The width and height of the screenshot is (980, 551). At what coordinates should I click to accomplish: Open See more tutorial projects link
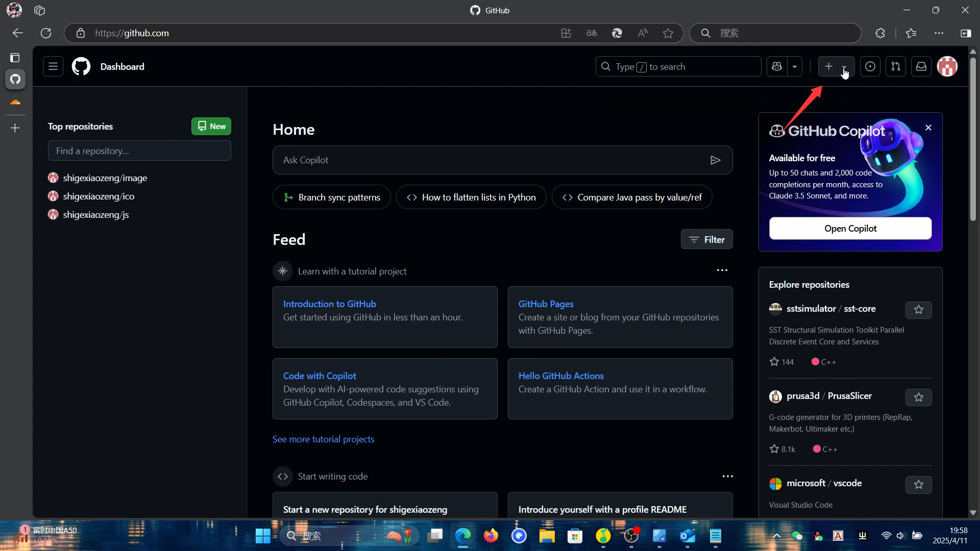323,439
